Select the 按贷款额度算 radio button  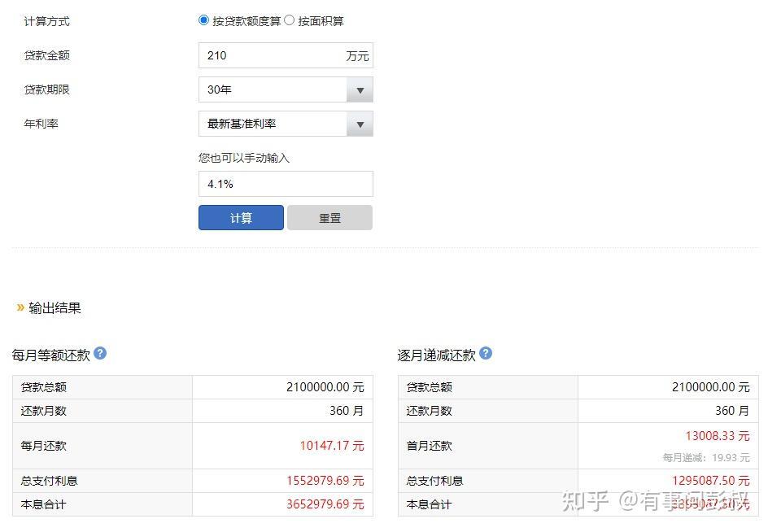point(204,20)
